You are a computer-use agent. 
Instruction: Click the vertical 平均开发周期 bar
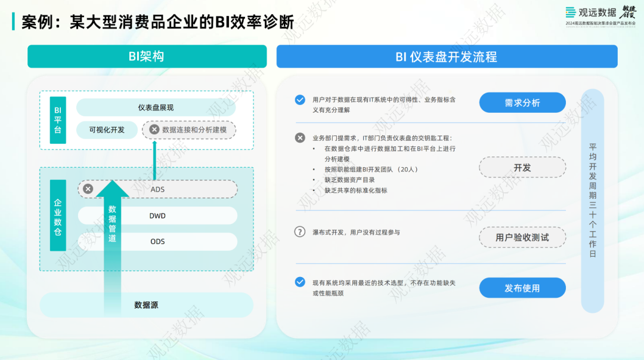592,201
